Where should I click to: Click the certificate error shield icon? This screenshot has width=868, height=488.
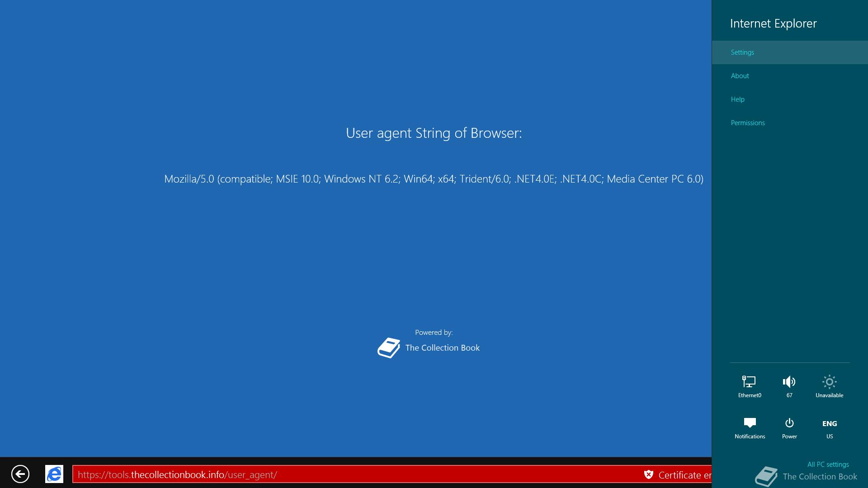point(649,474)
